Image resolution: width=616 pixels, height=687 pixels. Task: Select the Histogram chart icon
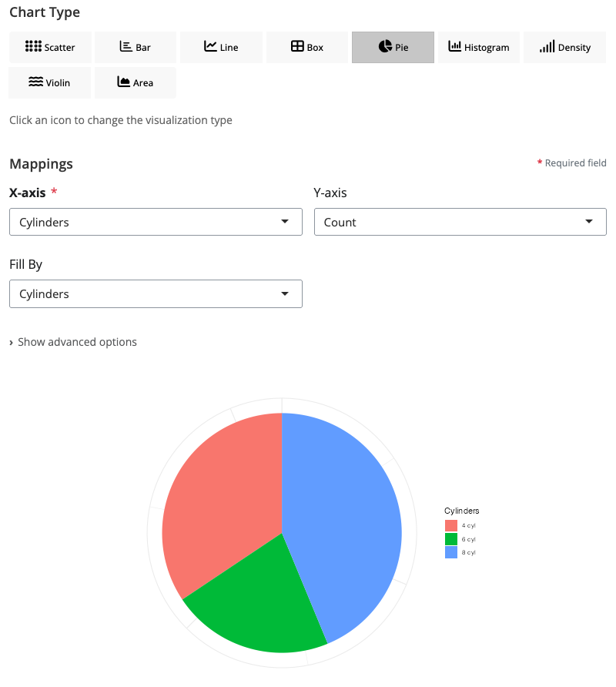click(479, 47)
